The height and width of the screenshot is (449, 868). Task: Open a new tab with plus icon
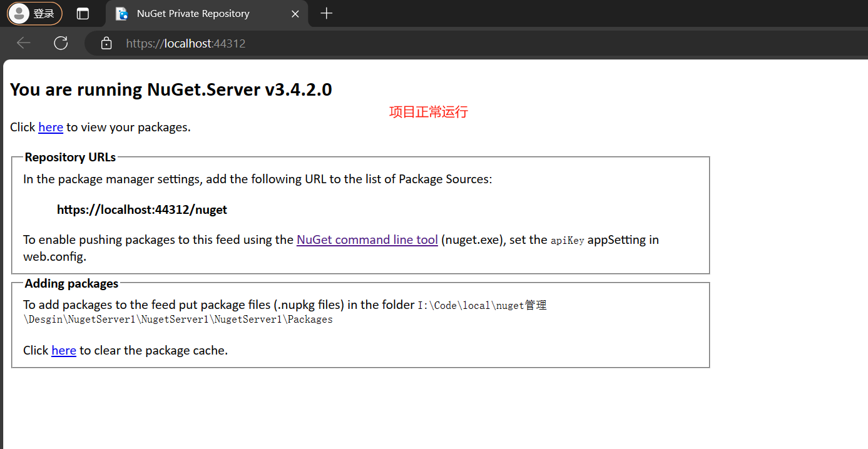[326, 14]
